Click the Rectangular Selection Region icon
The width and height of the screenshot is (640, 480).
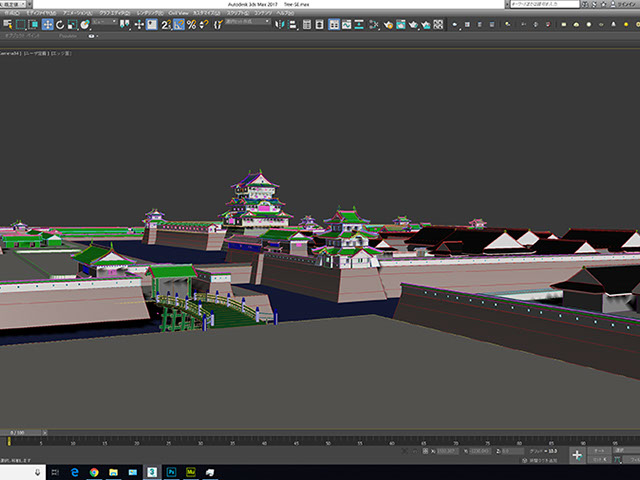coord(20,24)
